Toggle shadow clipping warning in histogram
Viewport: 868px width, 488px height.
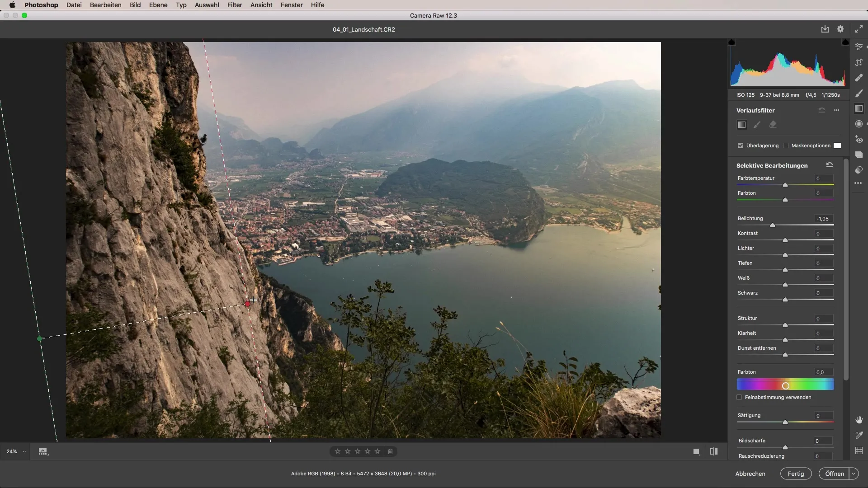click(x=732, y=42)
